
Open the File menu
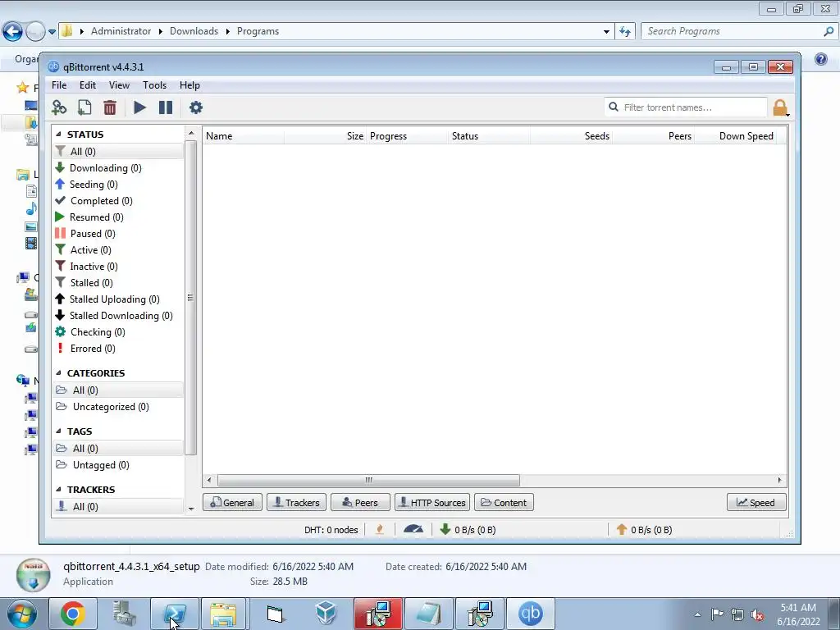(59, 85)
